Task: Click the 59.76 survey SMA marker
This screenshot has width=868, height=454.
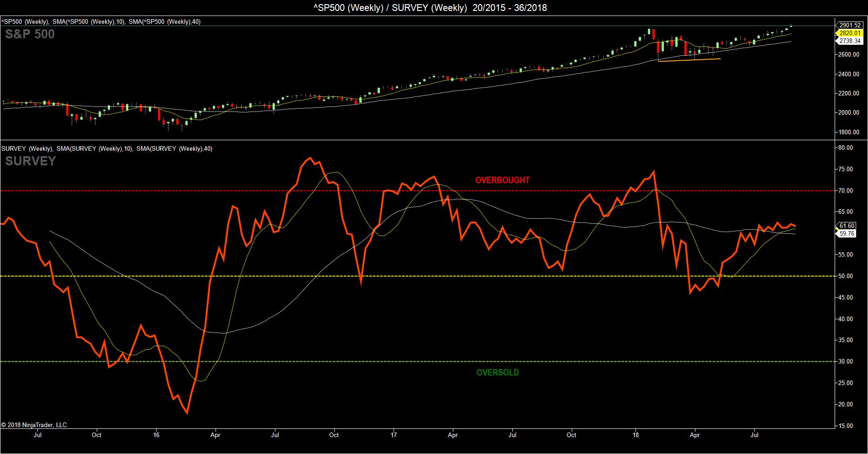Action: pos(847,233)
